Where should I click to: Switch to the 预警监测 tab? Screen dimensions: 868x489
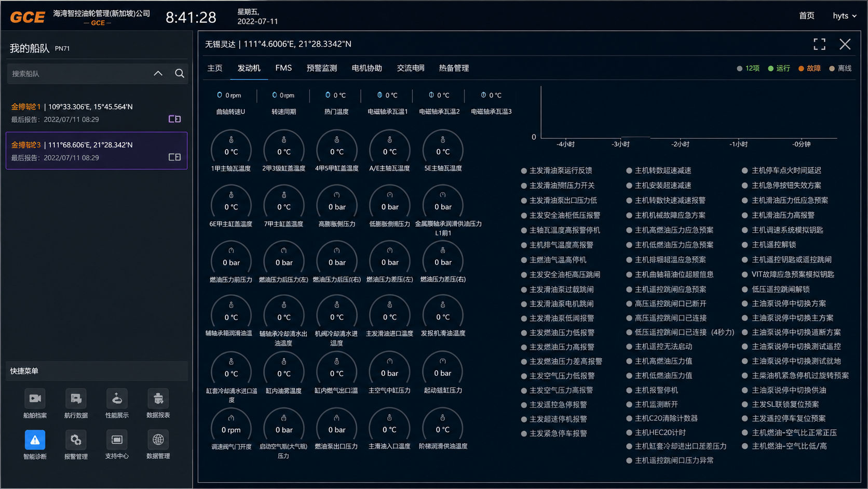point(322,68)
